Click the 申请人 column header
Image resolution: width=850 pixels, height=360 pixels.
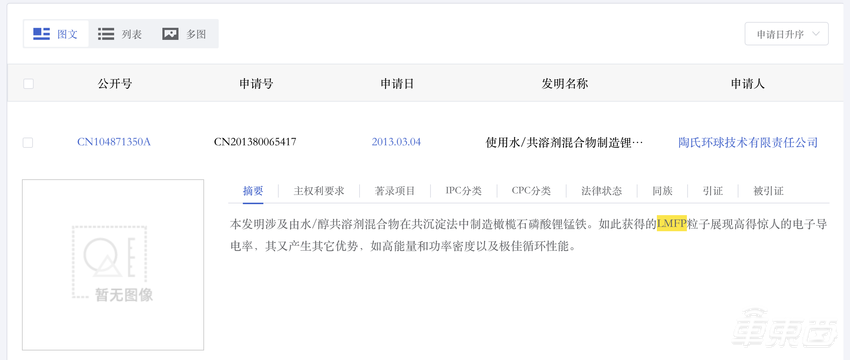[748, 83]
